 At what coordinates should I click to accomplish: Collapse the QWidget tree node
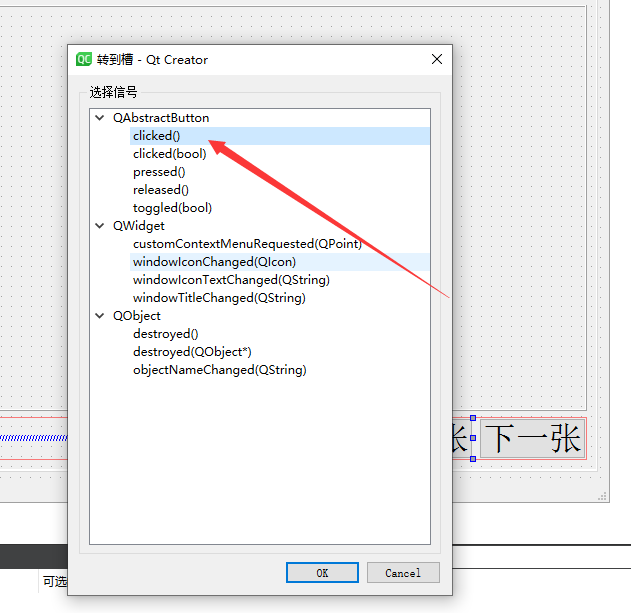tap(99, 226)
